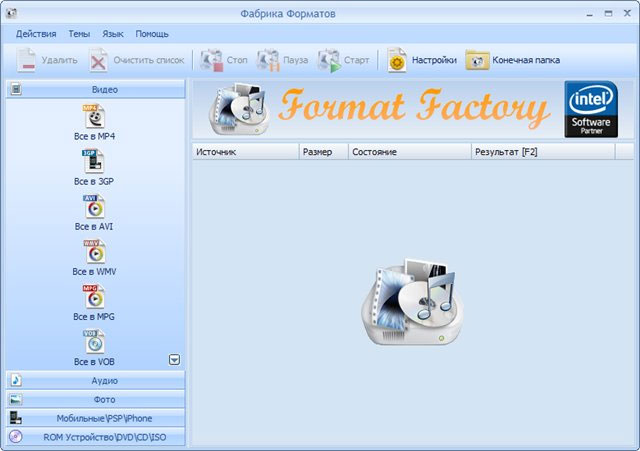
Task: Click the Все в VOB text
Action: click(94, 362)
